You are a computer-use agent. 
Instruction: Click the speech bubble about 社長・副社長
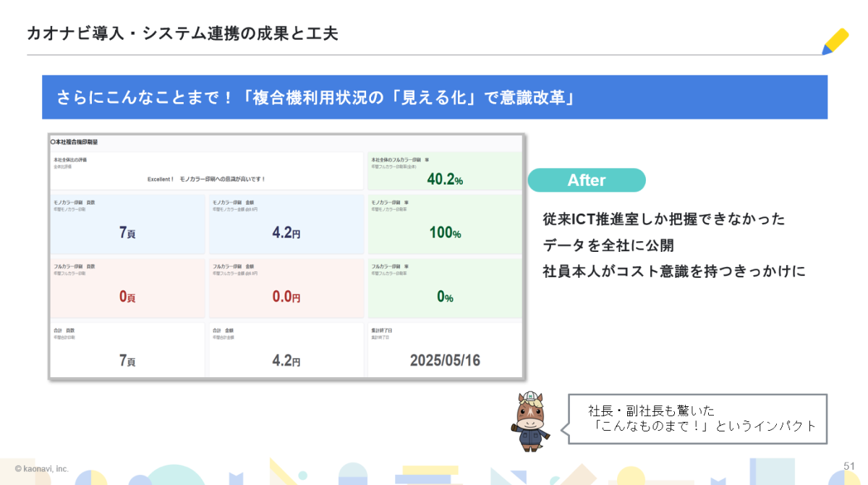point(697,419)
